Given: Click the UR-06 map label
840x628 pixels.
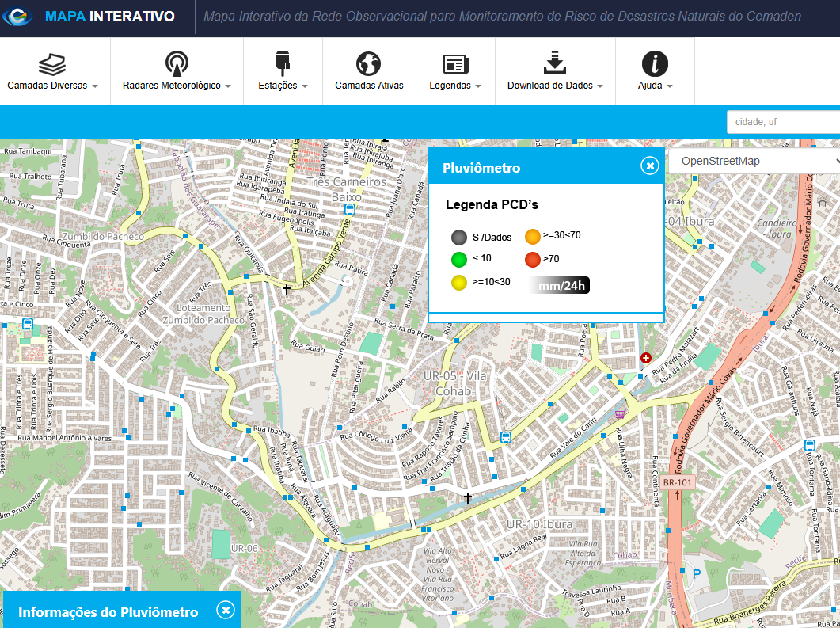Looking at the screenshot, I should (x=245, y=548).
